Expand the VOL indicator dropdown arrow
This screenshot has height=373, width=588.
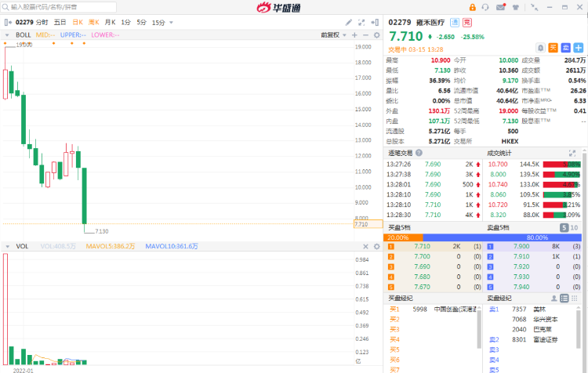[8, 246]
